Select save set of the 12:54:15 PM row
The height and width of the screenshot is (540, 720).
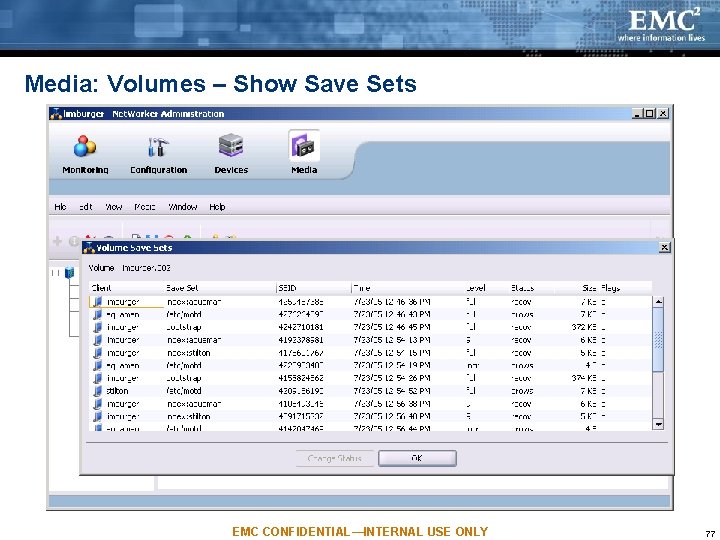[189, 353]
